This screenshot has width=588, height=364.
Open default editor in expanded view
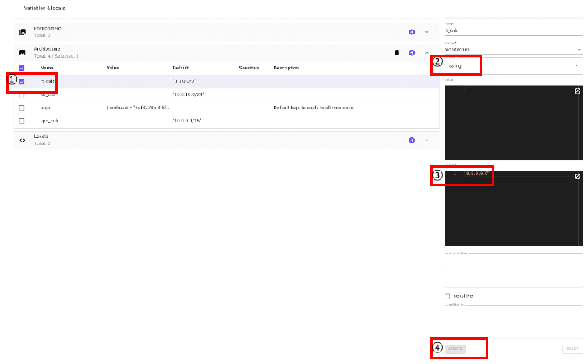577,176
